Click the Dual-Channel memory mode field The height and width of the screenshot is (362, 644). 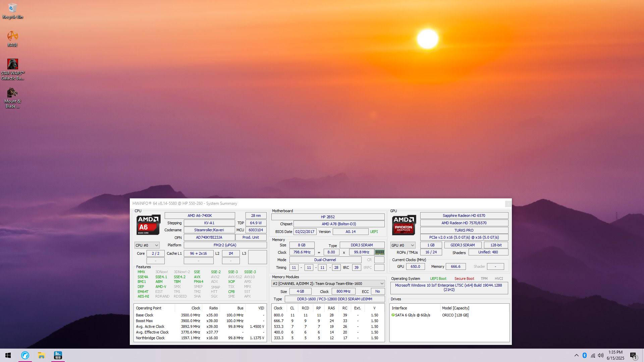coord(325,260)
